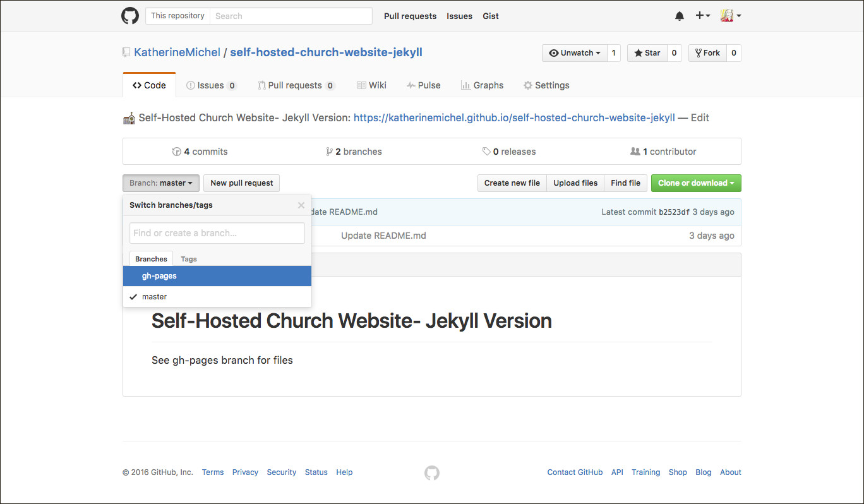
Task: Star this repository
Action: click(x=647, y=53)
